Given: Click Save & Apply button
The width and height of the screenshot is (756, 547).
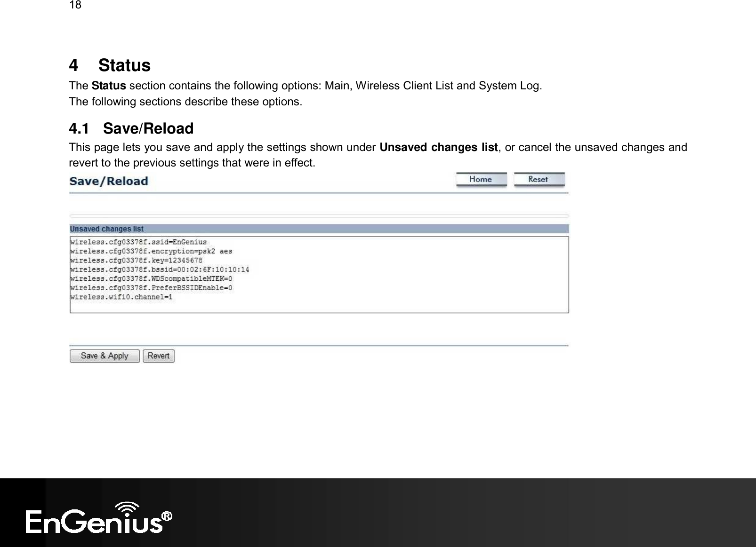Looking at the screenshot, I should [105, 356].
